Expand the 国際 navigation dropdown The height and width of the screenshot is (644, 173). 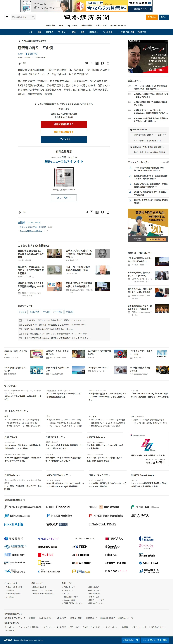83,32
